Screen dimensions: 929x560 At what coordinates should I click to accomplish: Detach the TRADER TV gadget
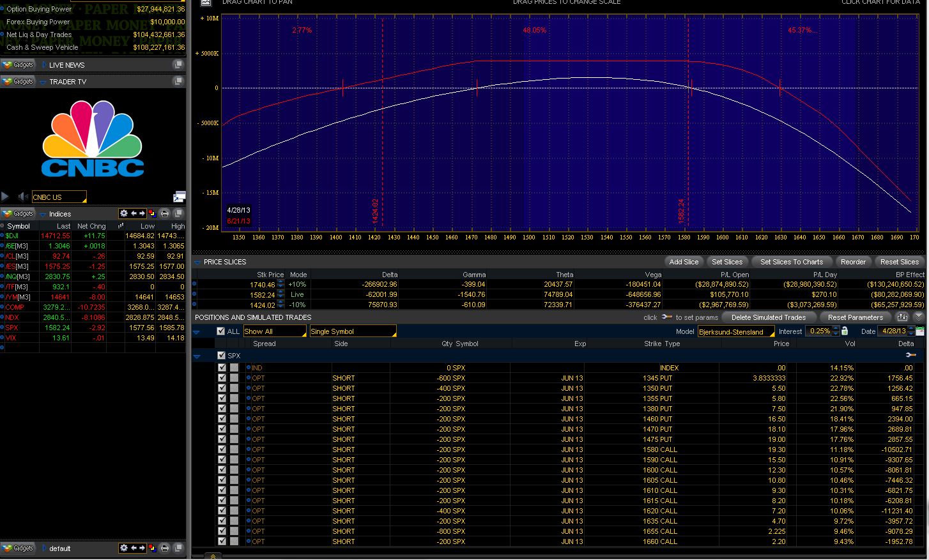(x=178, y=81)
